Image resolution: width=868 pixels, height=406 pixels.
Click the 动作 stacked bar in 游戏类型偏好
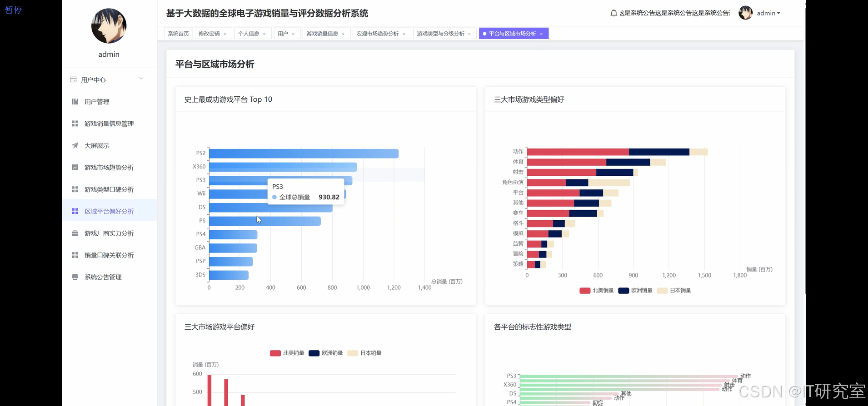point(617,152)
